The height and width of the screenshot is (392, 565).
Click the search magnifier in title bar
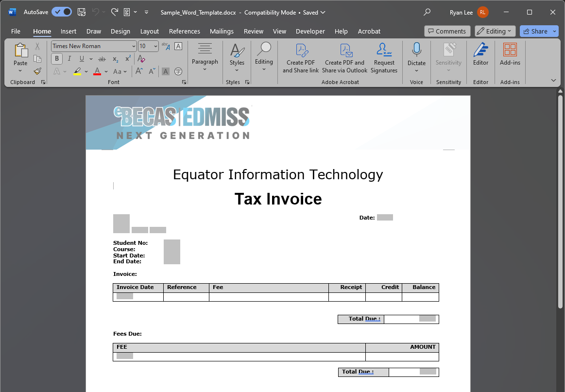(x=427, y=12)
